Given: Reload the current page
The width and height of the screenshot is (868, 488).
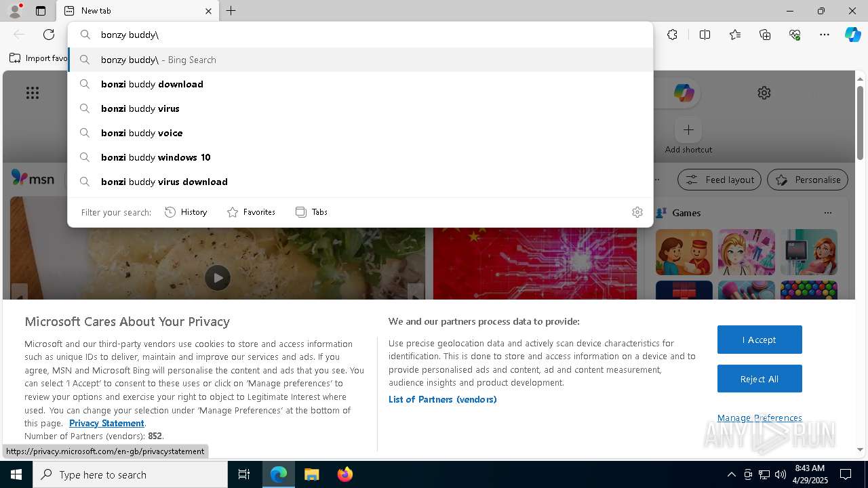Looking at the screenshot, I should click(x=49, y=35).
